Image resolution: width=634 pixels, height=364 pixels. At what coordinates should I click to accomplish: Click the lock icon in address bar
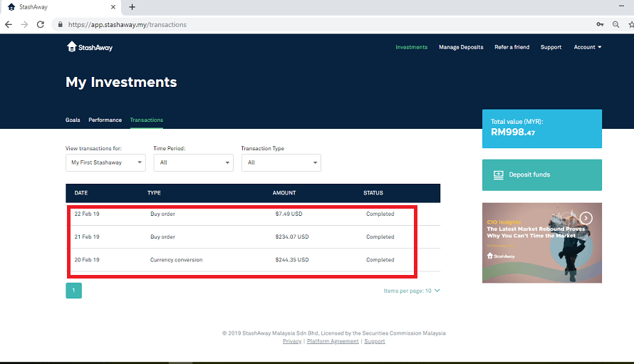61,25
